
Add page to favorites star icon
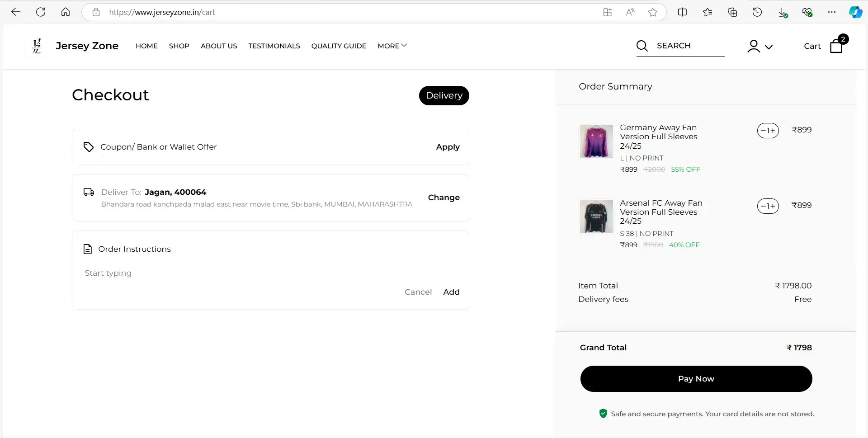[x=652, y=12]
